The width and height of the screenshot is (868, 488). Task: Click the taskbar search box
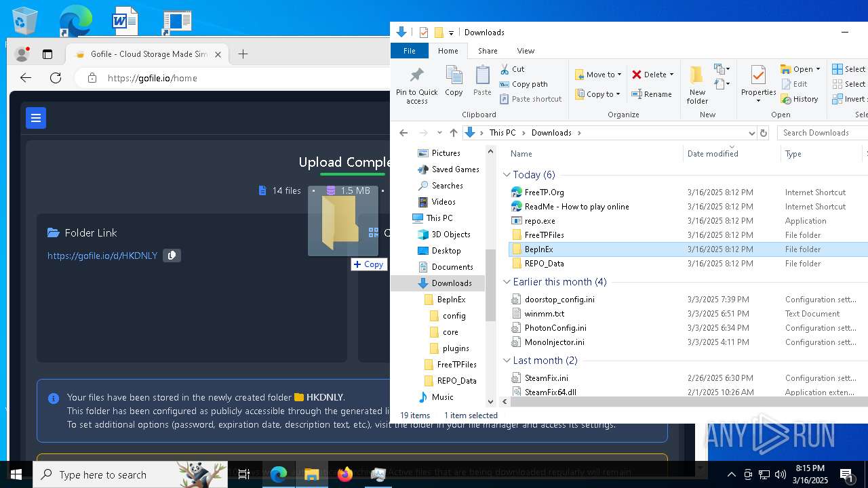click(x=130, y=474)
